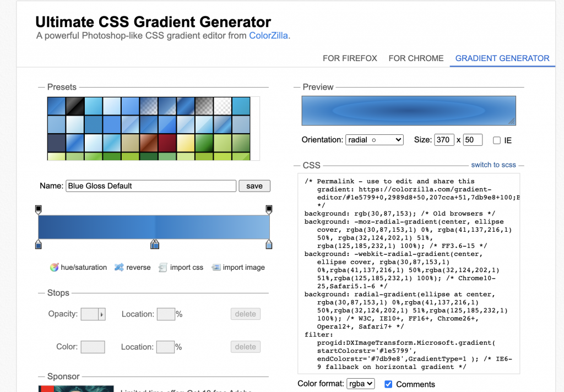Click the reverse gradient icon
This screenshot has width=564, height=392.
click(119, 267)
